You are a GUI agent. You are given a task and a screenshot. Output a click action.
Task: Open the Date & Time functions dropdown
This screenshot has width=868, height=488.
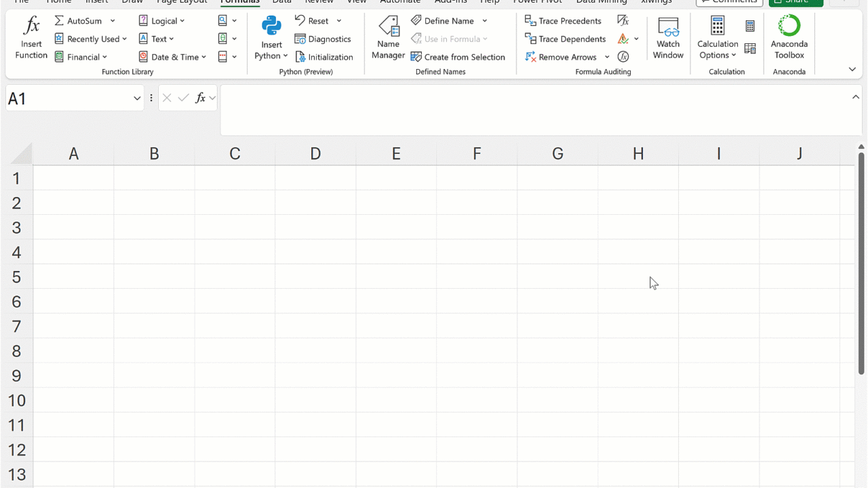coord(172,57)
